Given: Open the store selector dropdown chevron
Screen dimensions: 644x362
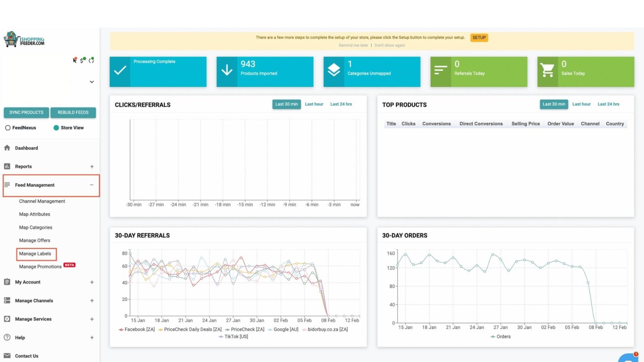Looking at the screenshot, I should (92, 82).
